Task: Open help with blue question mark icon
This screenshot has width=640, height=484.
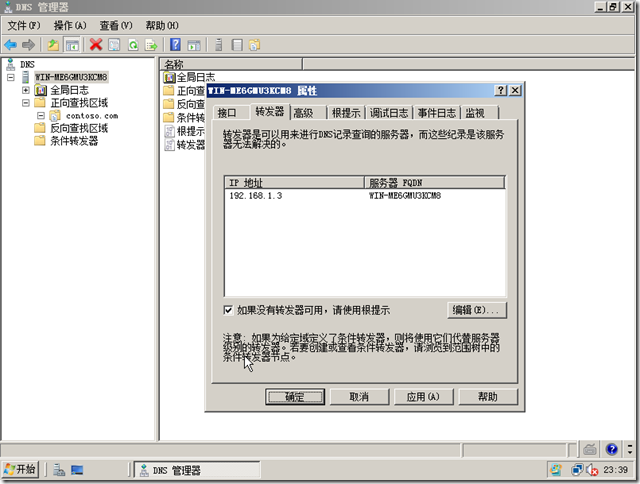Action: tap(175, 44)
